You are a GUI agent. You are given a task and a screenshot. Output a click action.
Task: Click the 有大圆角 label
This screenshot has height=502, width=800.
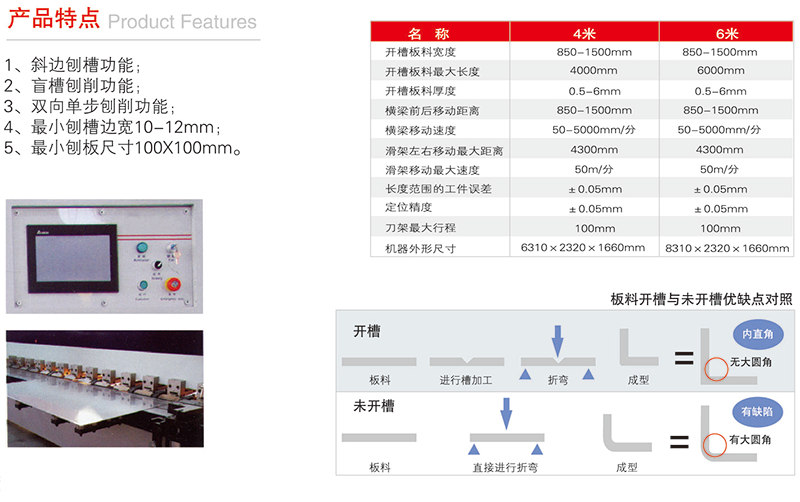(750, 439)
